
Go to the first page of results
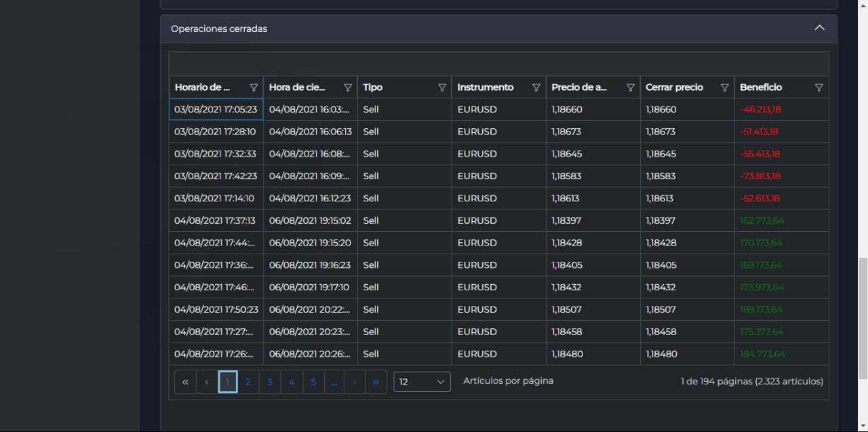coord(185,382)
